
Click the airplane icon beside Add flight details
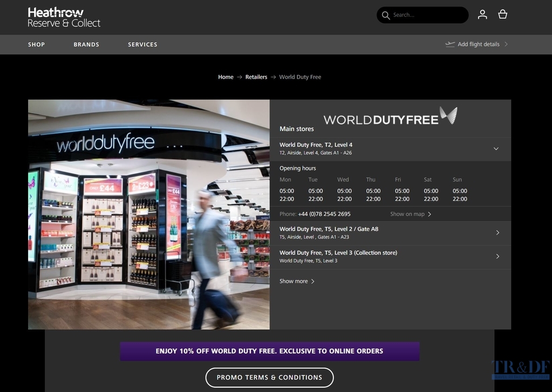click(450, 44)
